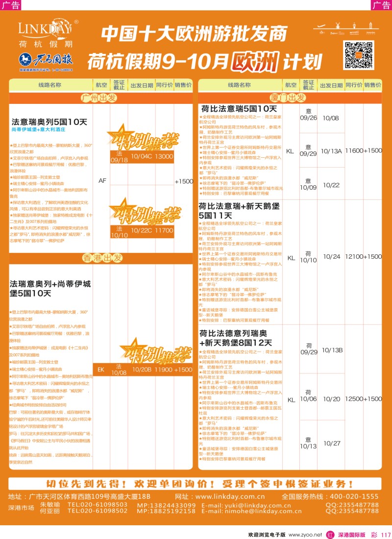
Task: Click visa deadline 荷 10/06
Action: pos(308,395)
